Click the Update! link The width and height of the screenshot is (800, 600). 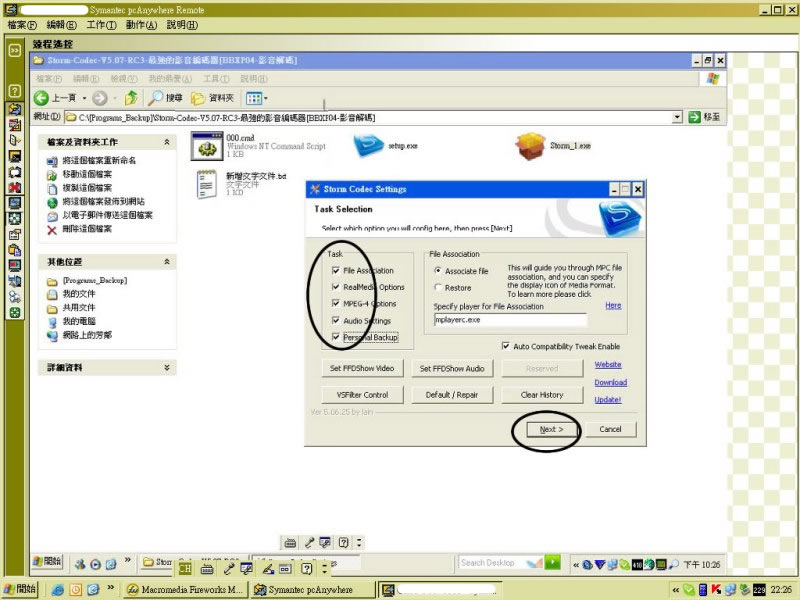pos(608,399)
